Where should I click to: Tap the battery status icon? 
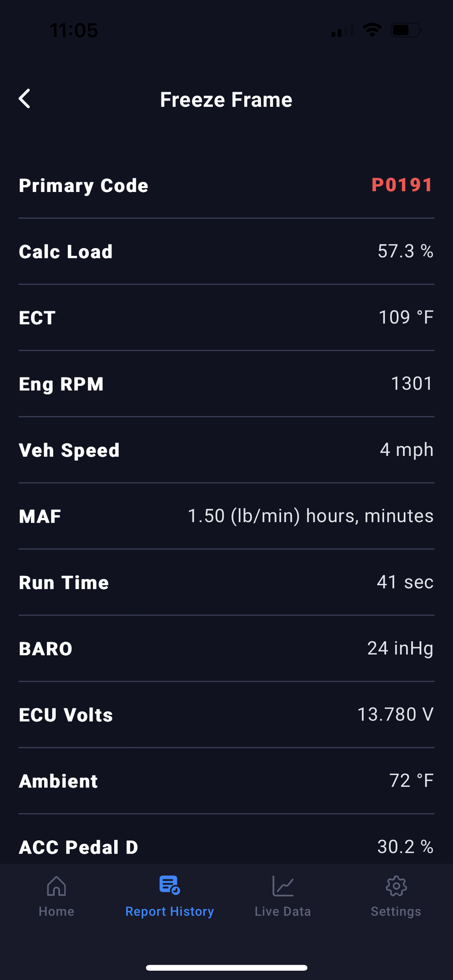point(405,31)
